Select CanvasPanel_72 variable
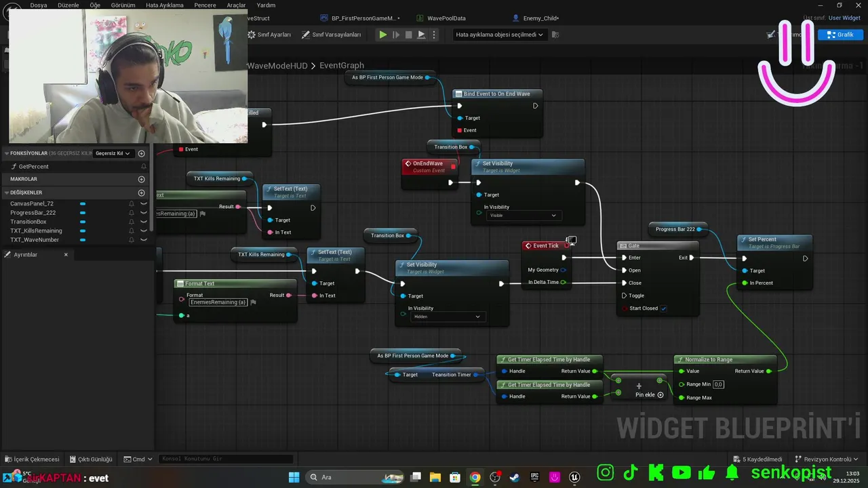This screenshot has width=868, height=488. point(32,203)
